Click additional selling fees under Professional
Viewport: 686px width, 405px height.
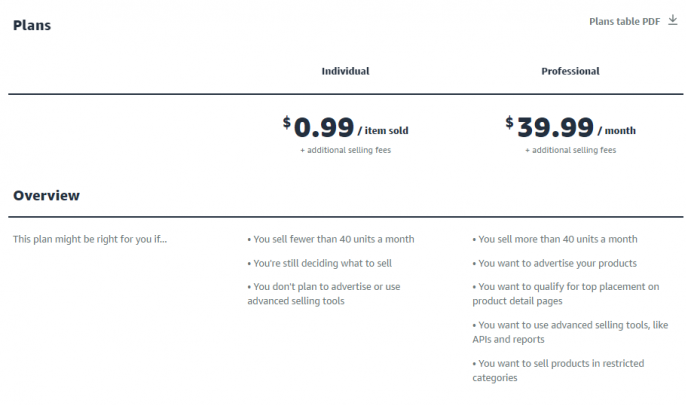pyautogui.click(x=570, y=150)
